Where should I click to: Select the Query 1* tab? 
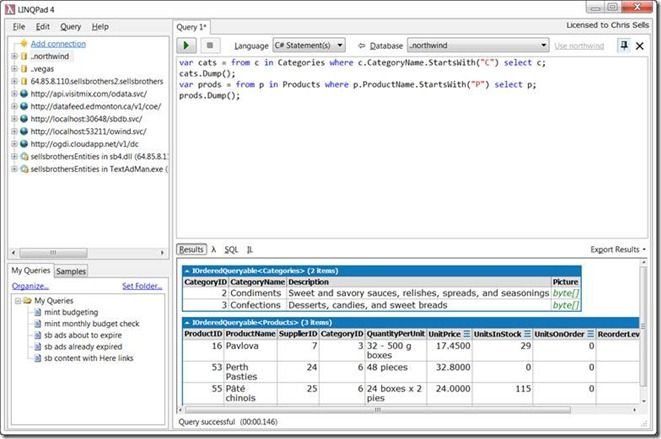(191, 27)
